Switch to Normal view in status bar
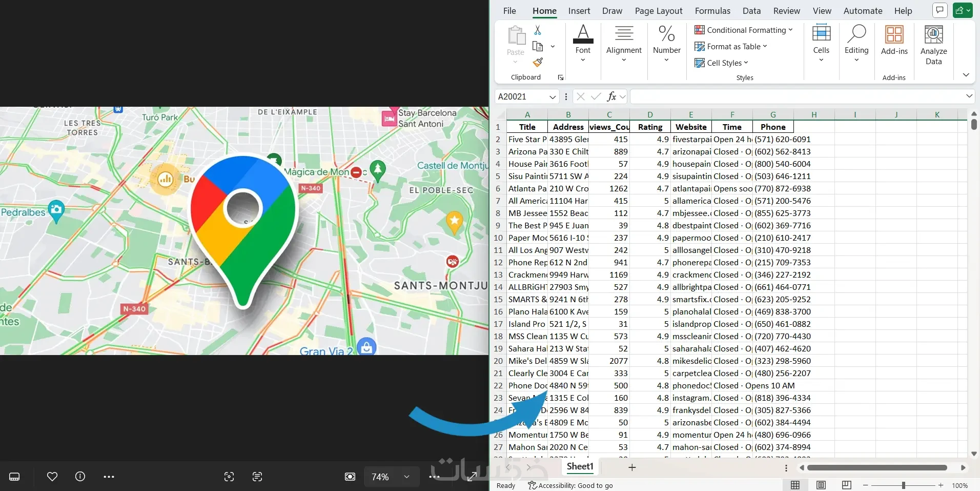Screen dimensions: 980x491 pos(795,485)
